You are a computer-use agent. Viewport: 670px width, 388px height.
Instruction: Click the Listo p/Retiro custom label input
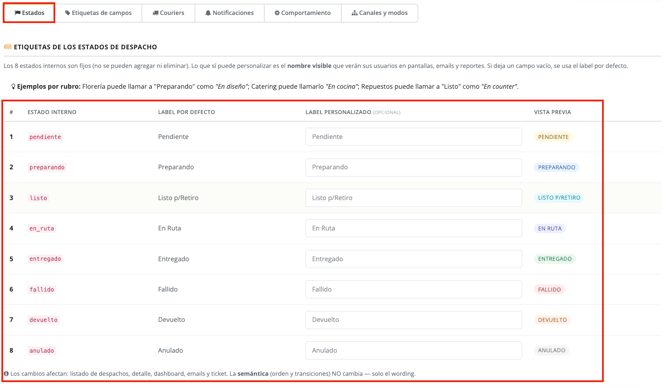click(414, 198)
